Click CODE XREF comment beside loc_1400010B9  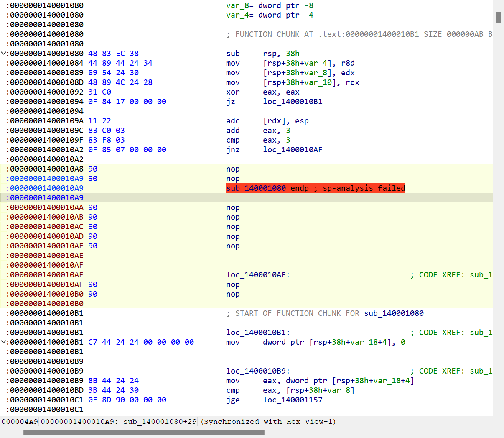point(451,371)
